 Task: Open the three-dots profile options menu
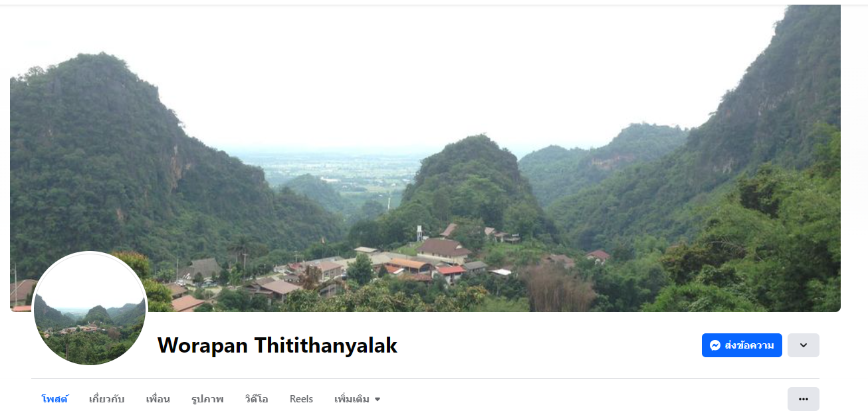click(804, 399)
